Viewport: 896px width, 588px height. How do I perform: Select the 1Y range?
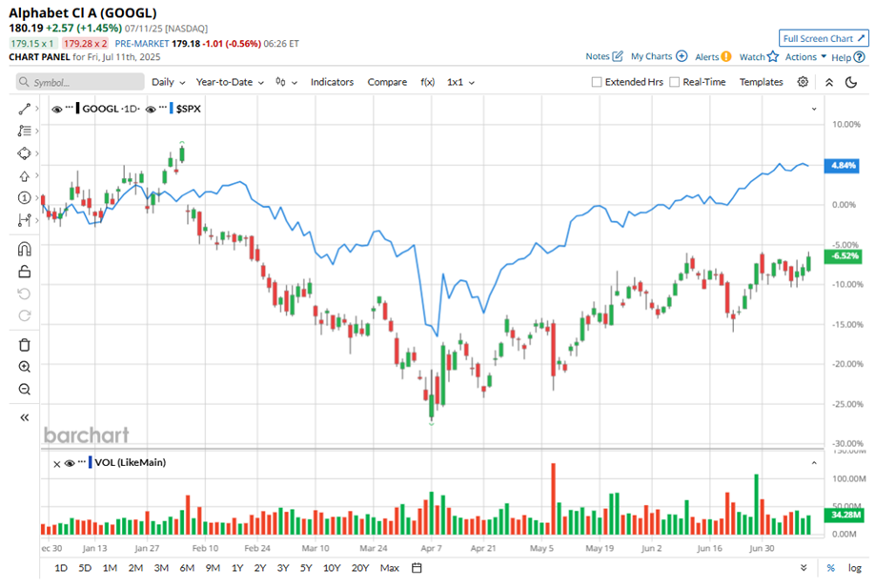pyautogui.click(x=237, y=568)
